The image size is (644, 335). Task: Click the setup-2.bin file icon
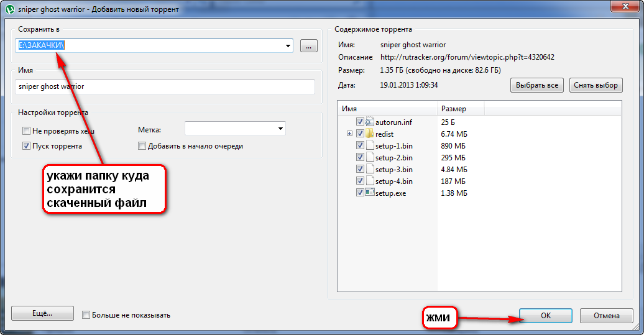click(369, 157)
